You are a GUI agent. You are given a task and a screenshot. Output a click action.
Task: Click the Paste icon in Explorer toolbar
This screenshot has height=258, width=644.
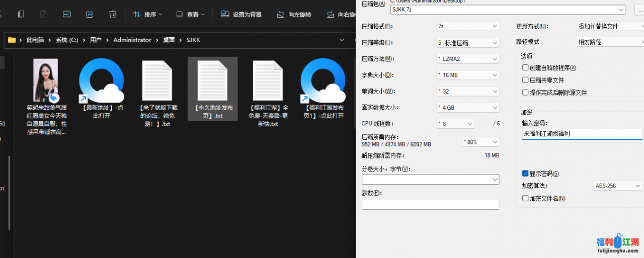pos(44,15)
